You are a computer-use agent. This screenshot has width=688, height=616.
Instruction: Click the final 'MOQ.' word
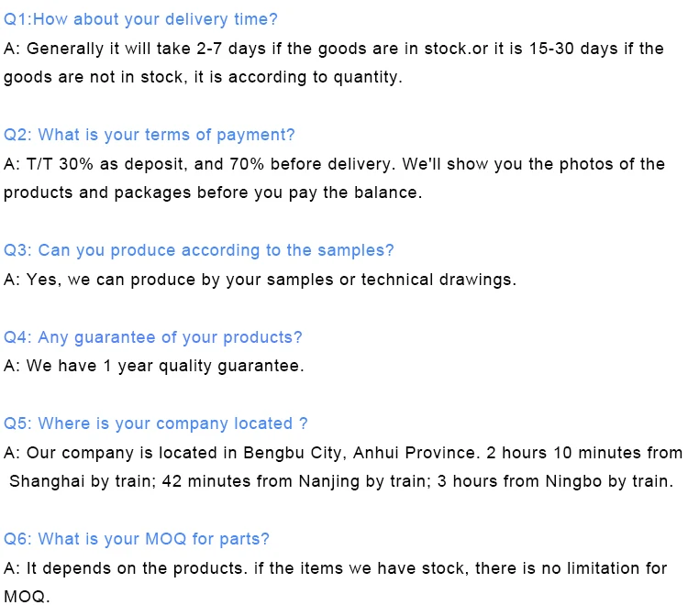[x=27, y=597]
